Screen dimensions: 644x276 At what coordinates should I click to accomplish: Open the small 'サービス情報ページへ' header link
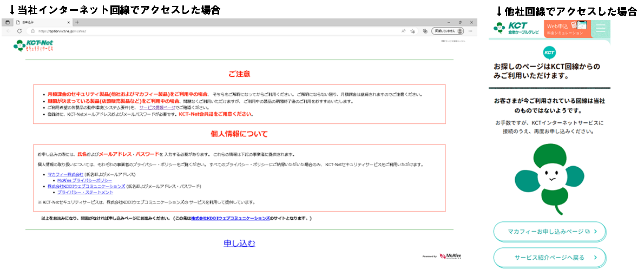(x=452, y=41)
